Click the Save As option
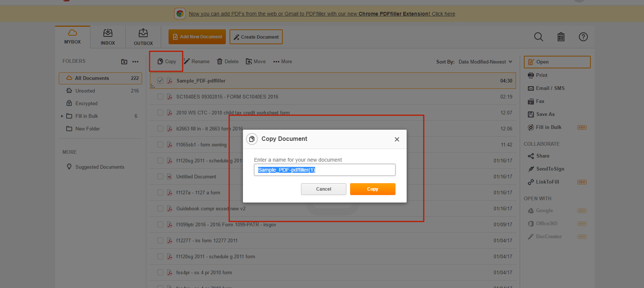 (541, 114)
